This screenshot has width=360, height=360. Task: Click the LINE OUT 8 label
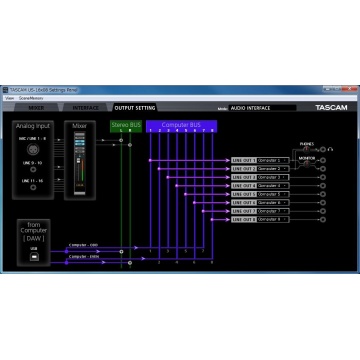coord(244,219)
